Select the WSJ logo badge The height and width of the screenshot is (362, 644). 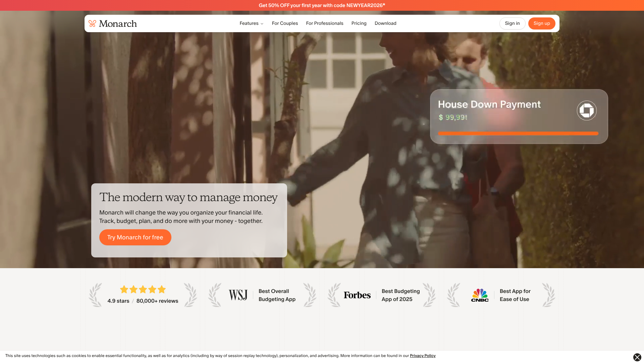coord(237,295)
